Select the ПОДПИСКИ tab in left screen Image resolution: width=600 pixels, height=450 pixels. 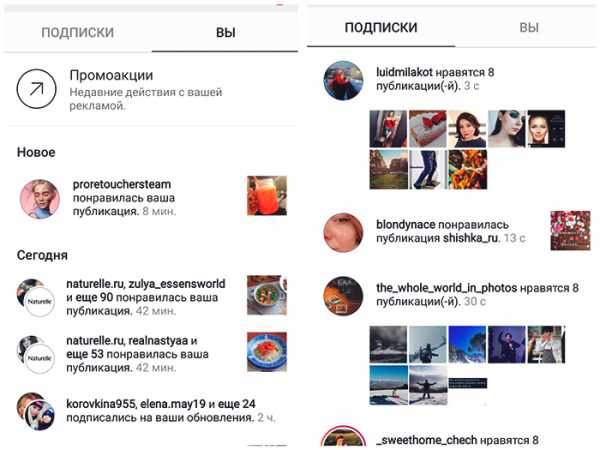point(78,33)
